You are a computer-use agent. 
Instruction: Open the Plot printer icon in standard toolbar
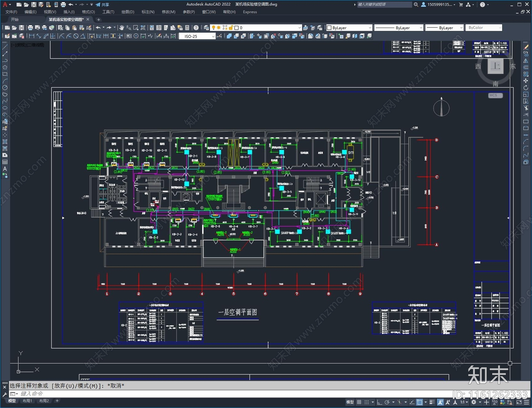[30, 28]
